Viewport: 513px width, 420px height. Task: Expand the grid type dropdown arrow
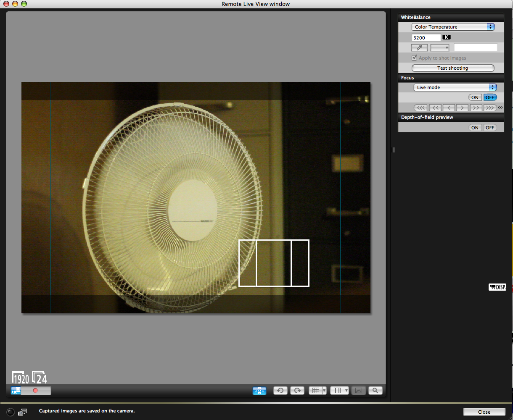coord(324,391)
